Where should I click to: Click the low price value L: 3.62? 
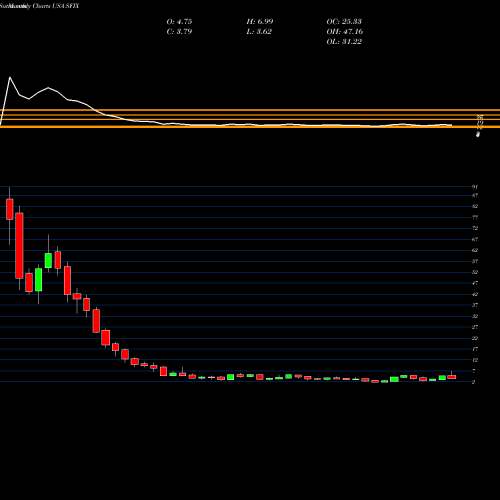click(x=259, y=32)
